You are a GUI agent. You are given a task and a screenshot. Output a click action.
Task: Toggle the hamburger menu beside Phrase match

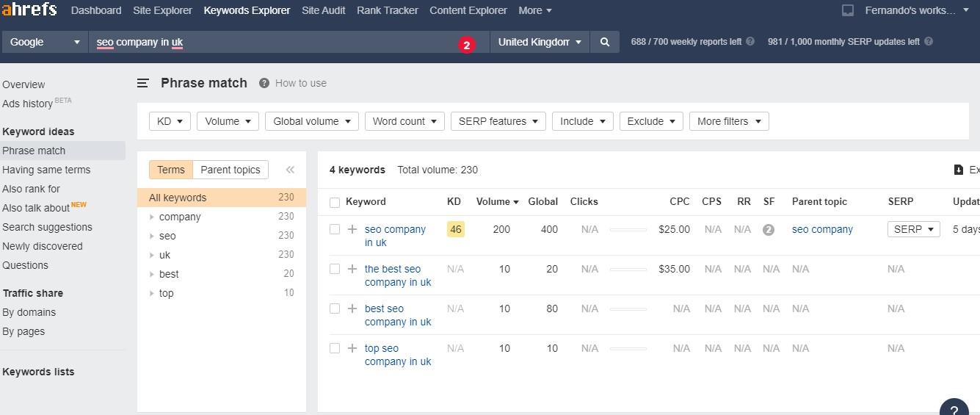click(143, 83)
